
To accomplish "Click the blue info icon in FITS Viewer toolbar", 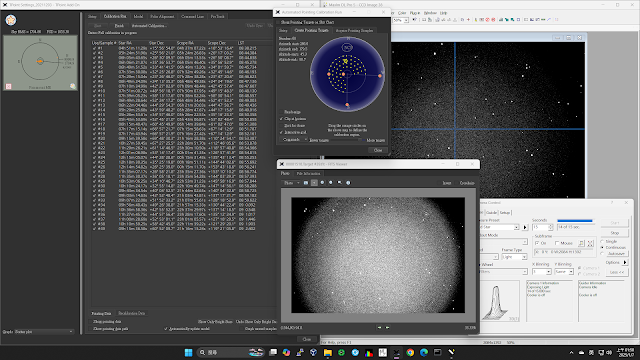I will (x=348, y=183).
